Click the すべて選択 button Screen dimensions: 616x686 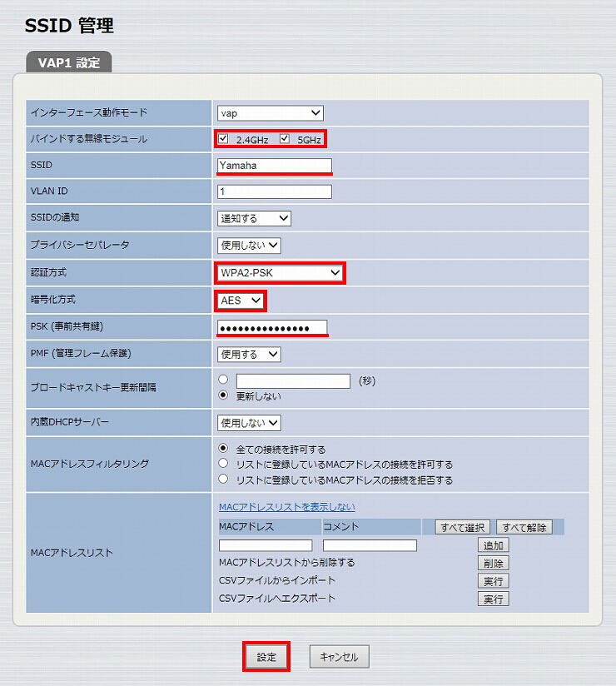pyautogui.click(x=463, y=527)
